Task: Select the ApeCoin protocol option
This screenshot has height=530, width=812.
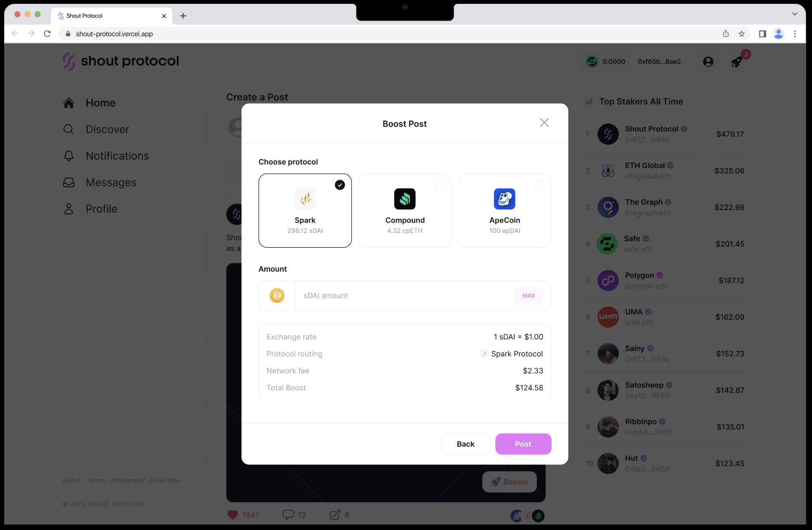Action: pos(504,210)
